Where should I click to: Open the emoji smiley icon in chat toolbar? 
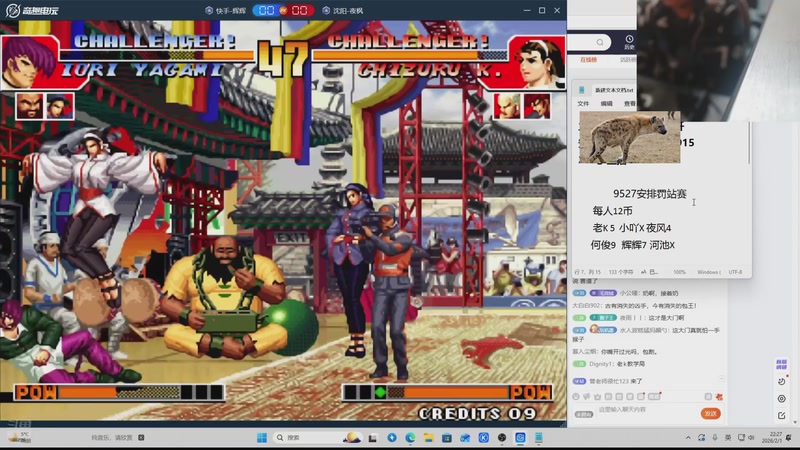coord(576,396)
